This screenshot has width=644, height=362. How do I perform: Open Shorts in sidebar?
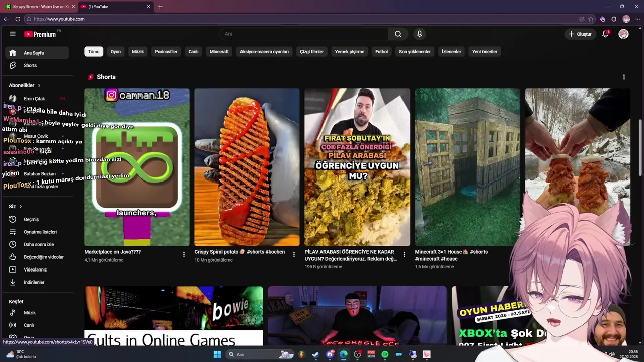[37, 65]
